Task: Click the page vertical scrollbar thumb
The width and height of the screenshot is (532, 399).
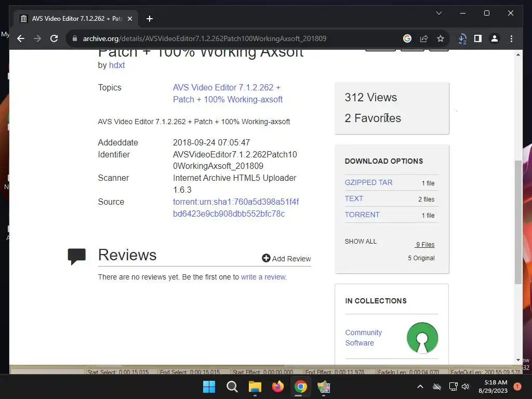Action: click(518, 222)
